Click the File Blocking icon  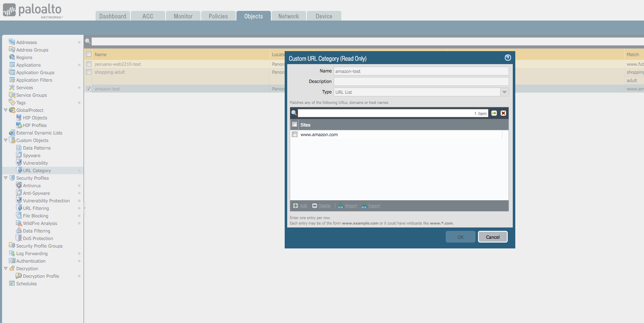[19, 215]
